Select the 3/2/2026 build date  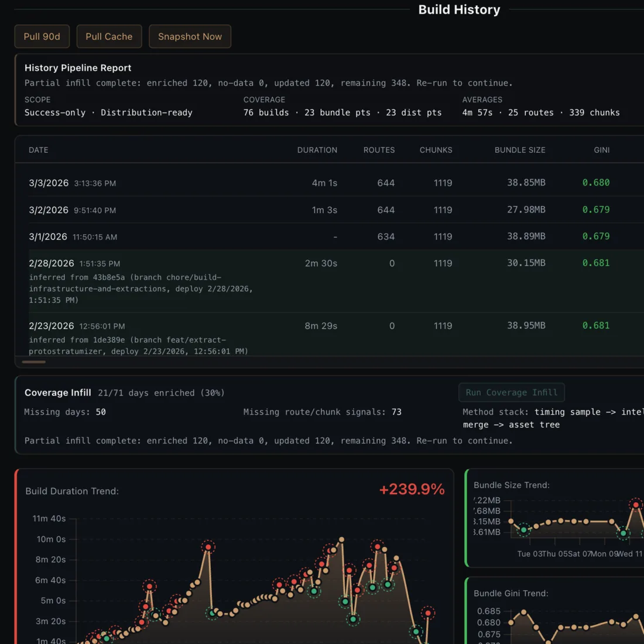[49, 210]
